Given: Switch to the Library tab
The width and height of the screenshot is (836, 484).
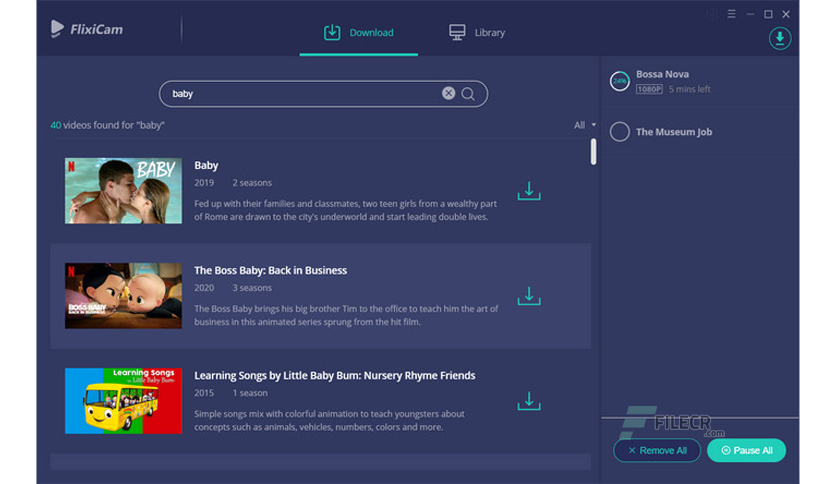Looking at the screenshot, I should [477, 33].
